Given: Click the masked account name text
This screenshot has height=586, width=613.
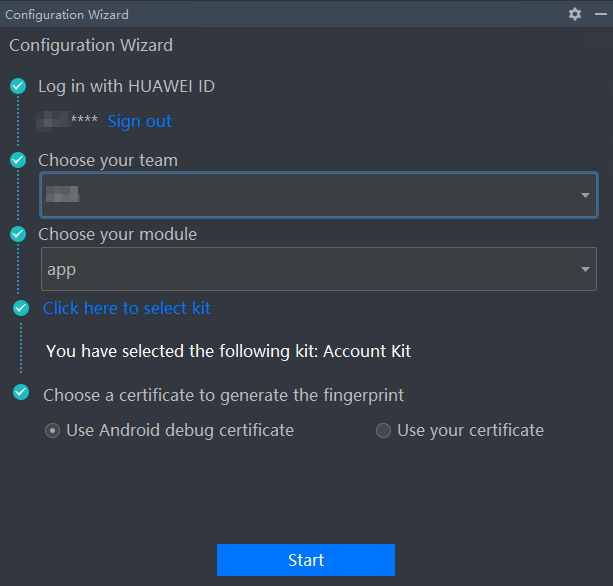Looking at the screenshot, I should click(x=66, y=121).
